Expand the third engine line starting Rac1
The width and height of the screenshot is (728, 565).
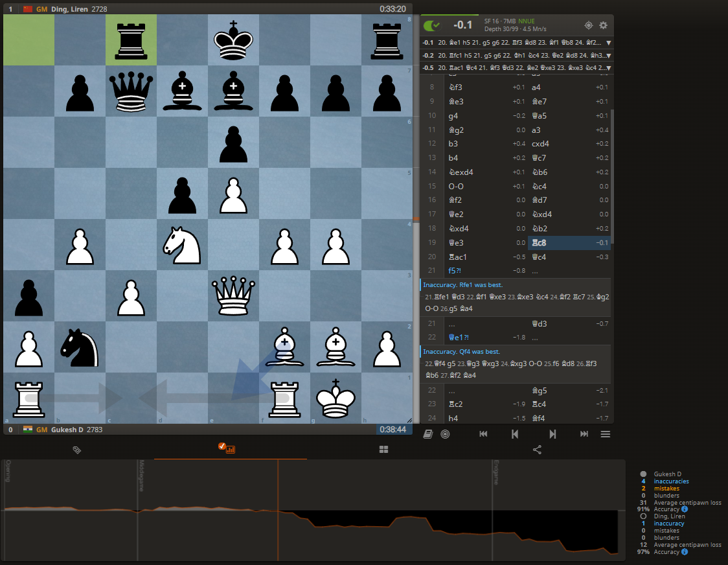pyautogui.click(x=608, y=67)
